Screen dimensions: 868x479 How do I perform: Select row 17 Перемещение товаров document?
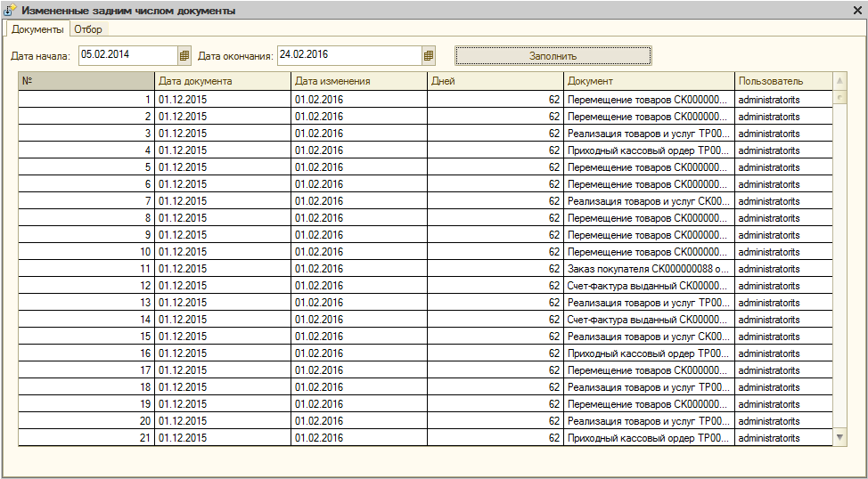pos(649,370)
